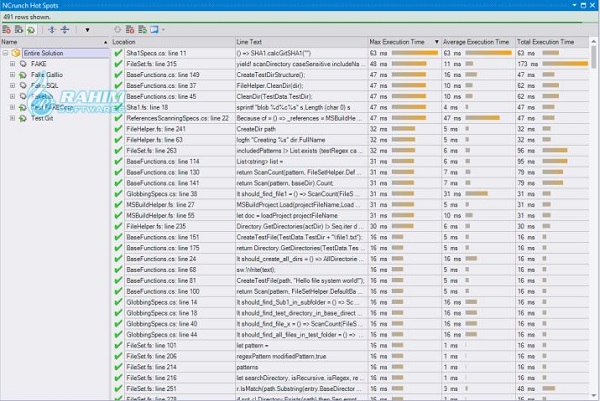Expand the Fake.Gallio project node

tap(13, 75)
